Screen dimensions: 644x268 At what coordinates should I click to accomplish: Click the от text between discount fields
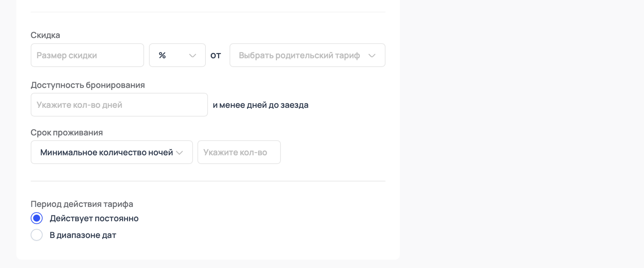(x=216, y=55)
